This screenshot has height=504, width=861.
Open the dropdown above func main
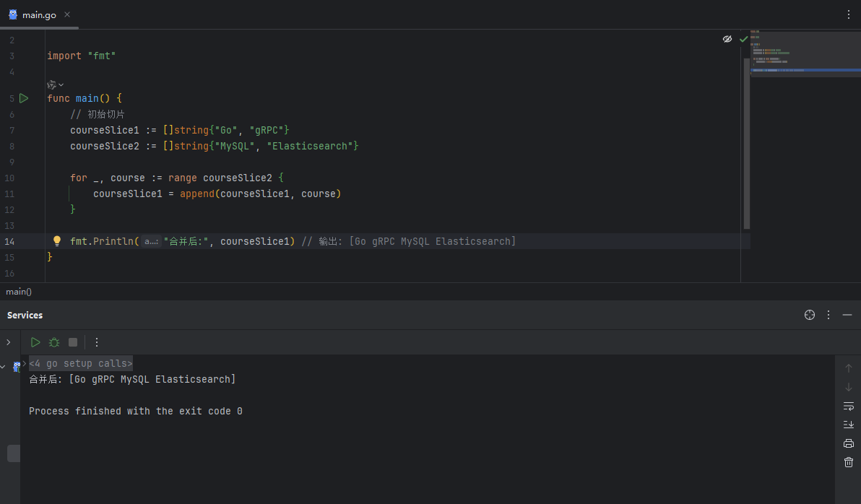pos(56,84)
